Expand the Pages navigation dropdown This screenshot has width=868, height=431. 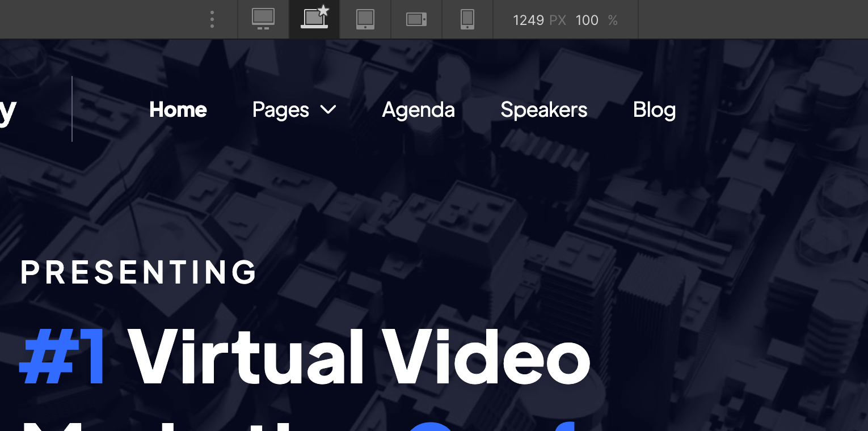point(294,109)
